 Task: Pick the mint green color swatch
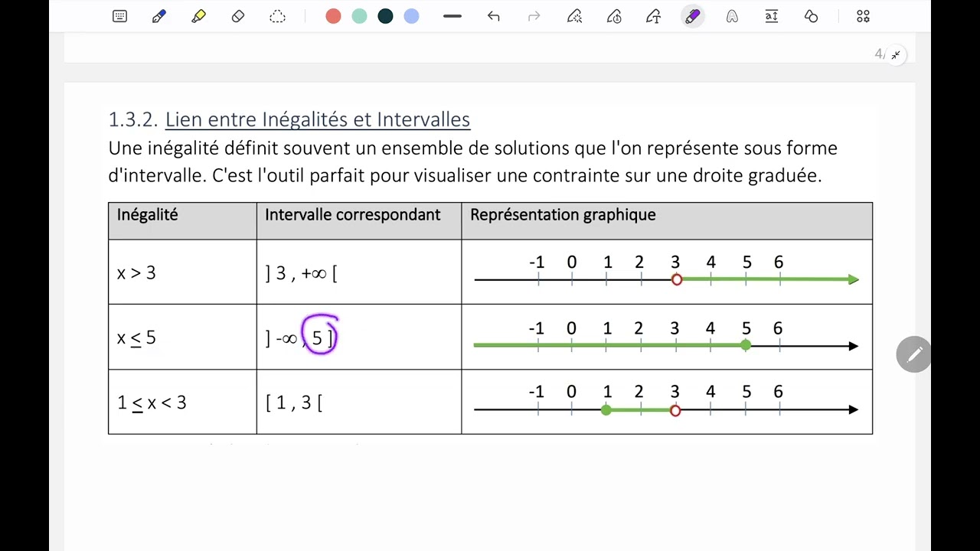pyautogui.click(x=359, y=16)
